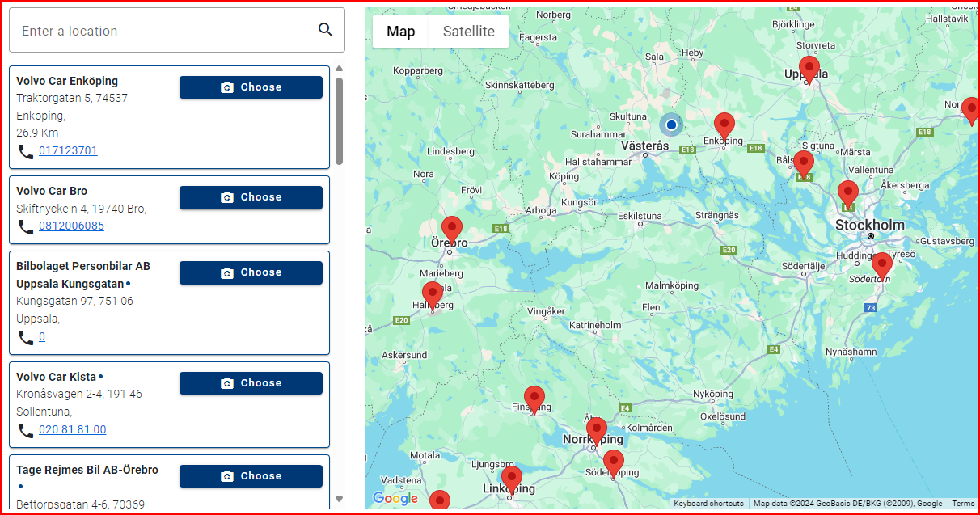Click the phone icon for Bilbolaget Uppsala Kungsgatan
The image size is (980, 515).
(26, 337)
